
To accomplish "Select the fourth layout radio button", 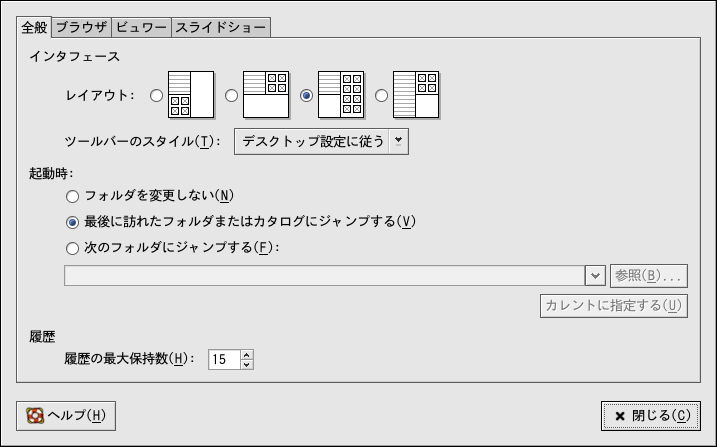I will coord(381,96).
